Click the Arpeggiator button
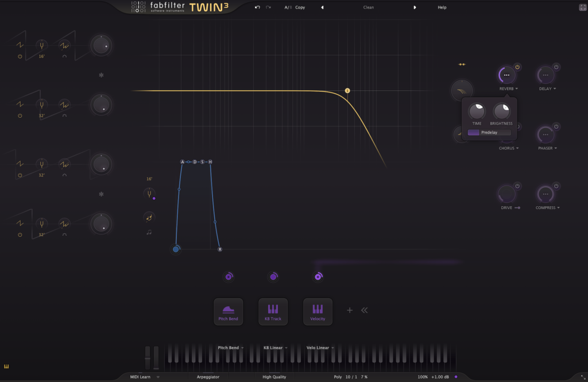 (x=208, y=377)
